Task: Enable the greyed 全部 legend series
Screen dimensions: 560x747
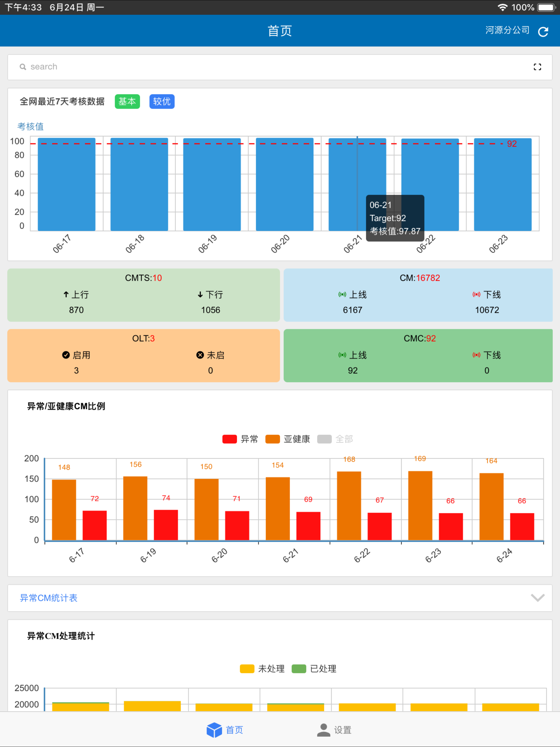Action: pos(335,439)
